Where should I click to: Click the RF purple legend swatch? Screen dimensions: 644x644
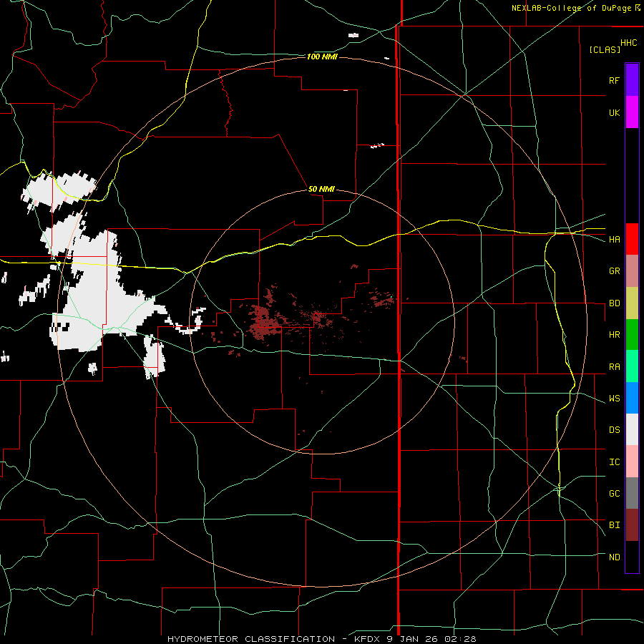[632, 80]
